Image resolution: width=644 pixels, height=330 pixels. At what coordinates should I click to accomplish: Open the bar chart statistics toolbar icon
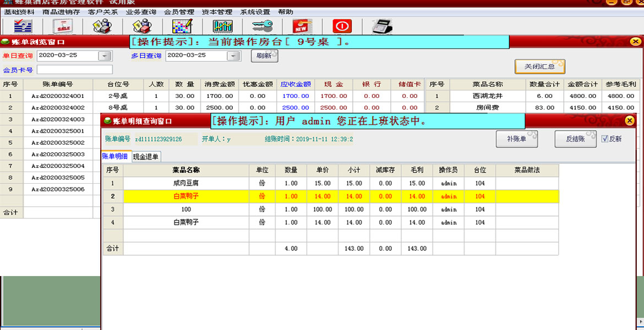pyautogui.click(x=222, y=27)
